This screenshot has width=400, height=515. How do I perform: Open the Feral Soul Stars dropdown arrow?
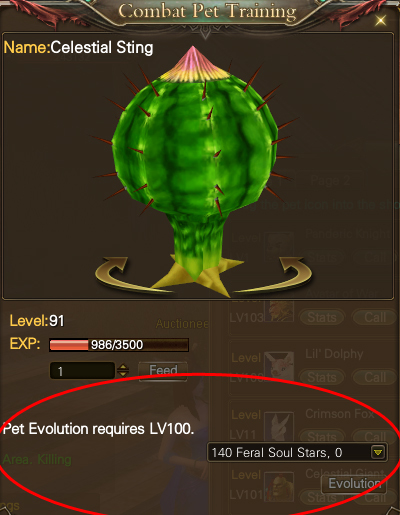point(377,452)
